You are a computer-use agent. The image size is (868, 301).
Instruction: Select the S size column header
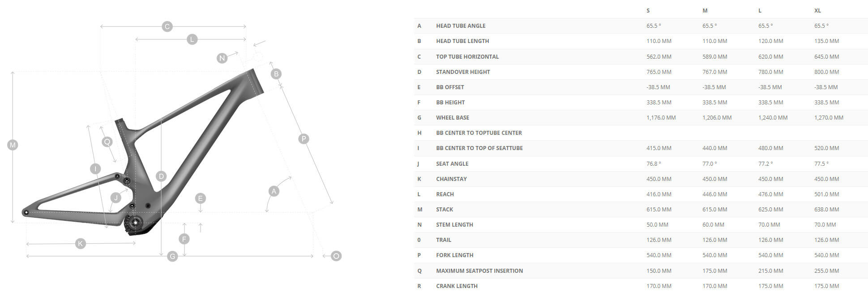pos(648,10)
